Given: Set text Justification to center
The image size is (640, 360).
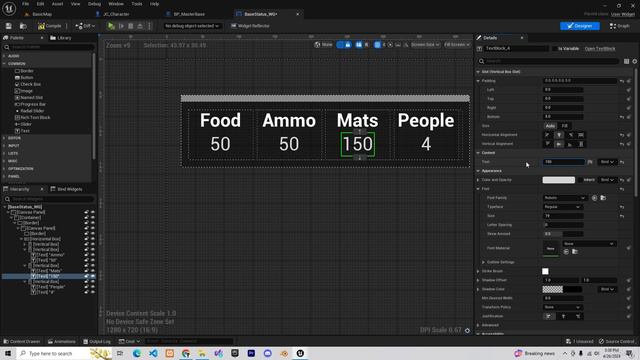Looking at the screenshot, I should 564,316.
